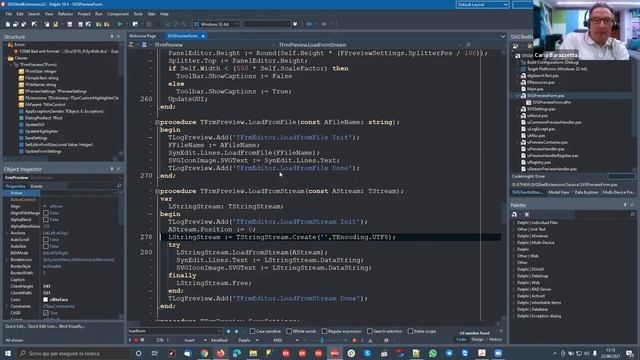
Task: Collapse the LoadFromStream procedure fold marker
Action: pos(157,191)
